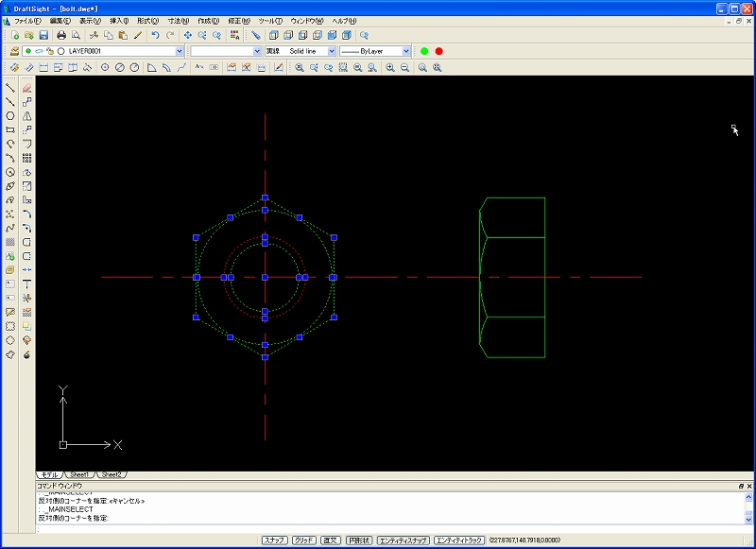Click the Zoom In magnifier icon
Image resolution: width=756 pixels, height=549 pixels.
[390, 67]
